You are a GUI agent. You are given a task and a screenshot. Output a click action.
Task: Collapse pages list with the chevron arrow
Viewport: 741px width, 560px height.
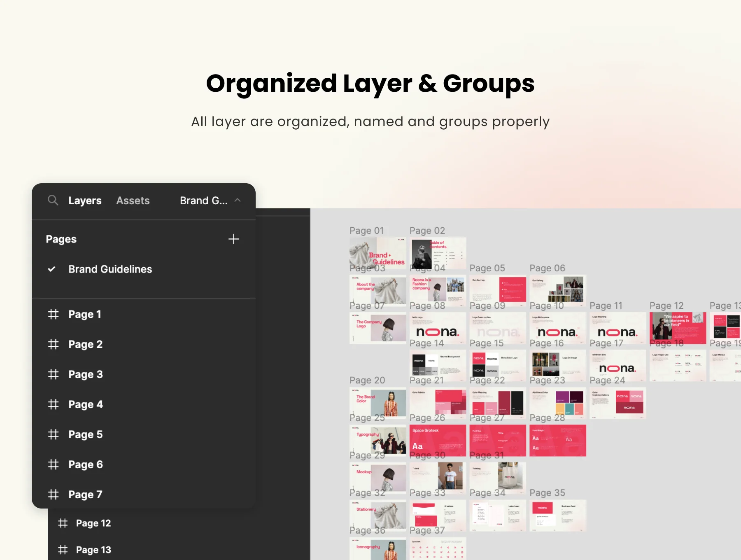(238, 200)
